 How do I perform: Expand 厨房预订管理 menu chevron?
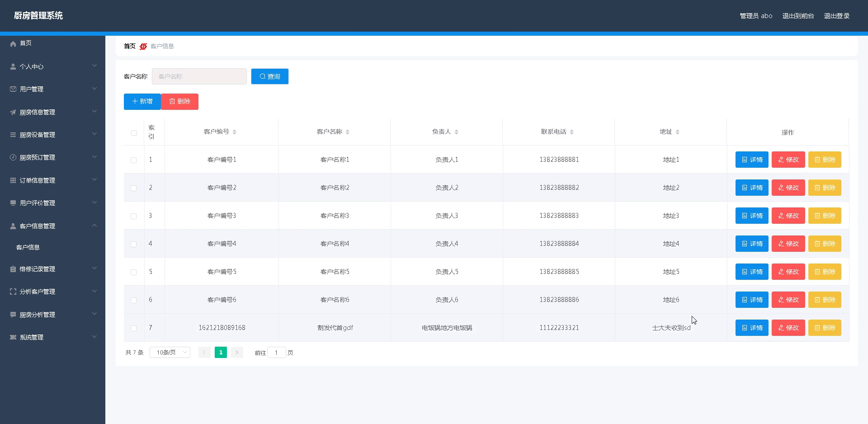click(94, 156)
